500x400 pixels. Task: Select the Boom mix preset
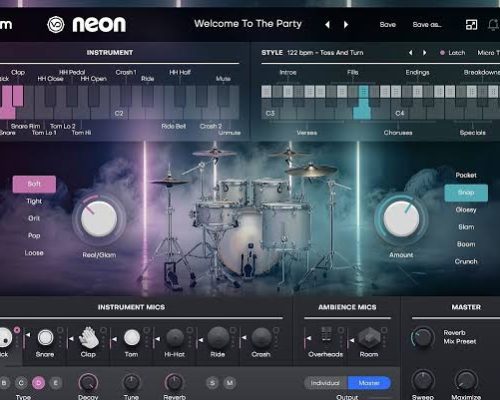coord(466,244)
